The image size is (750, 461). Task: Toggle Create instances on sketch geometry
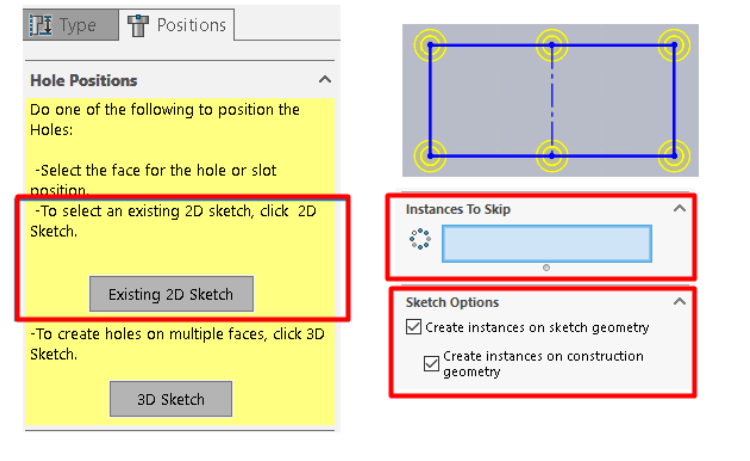click(x=414, y=327)
